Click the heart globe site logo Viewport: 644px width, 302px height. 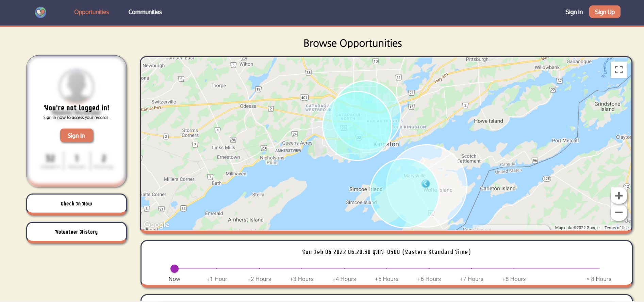point(40,12)
